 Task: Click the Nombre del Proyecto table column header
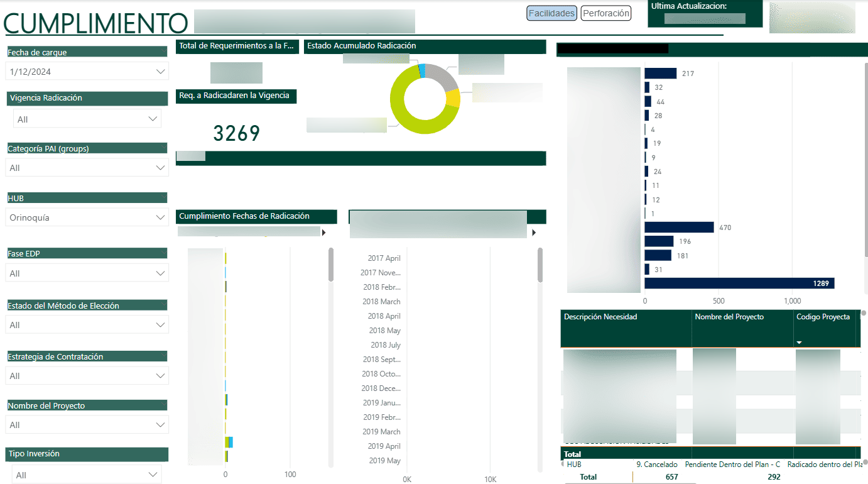click(x=729, y=317)
